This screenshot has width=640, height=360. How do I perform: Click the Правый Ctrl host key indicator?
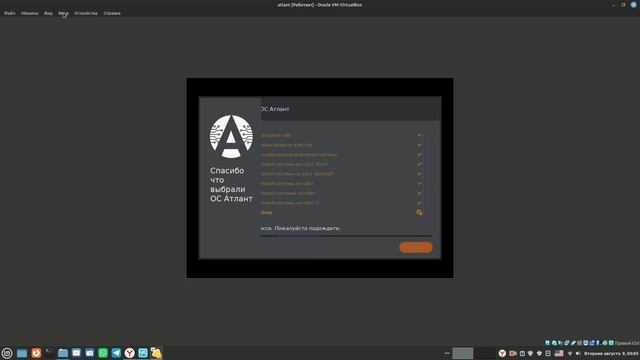click(627, 343)
